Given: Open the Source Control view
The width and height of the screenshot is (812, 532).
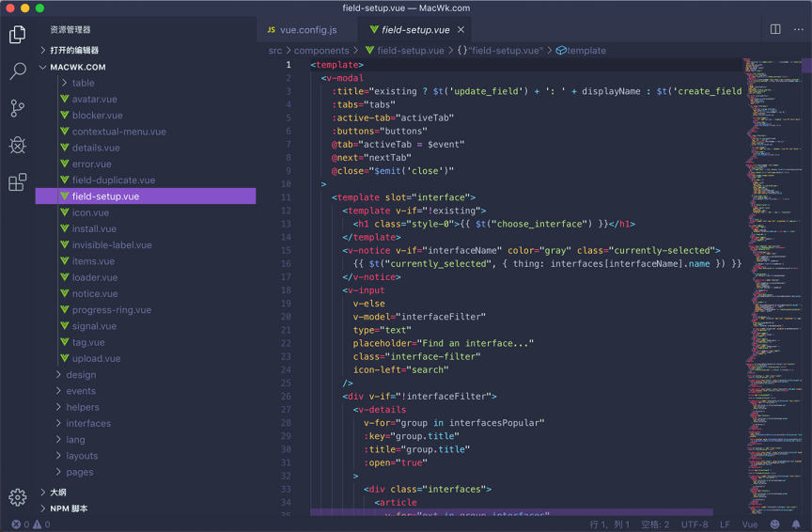Looking at the screenshot, I should (17, 108).
